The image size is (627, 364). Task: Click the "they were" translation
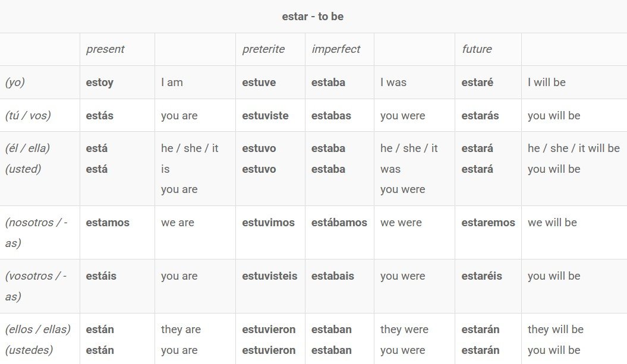click(404, 330)
